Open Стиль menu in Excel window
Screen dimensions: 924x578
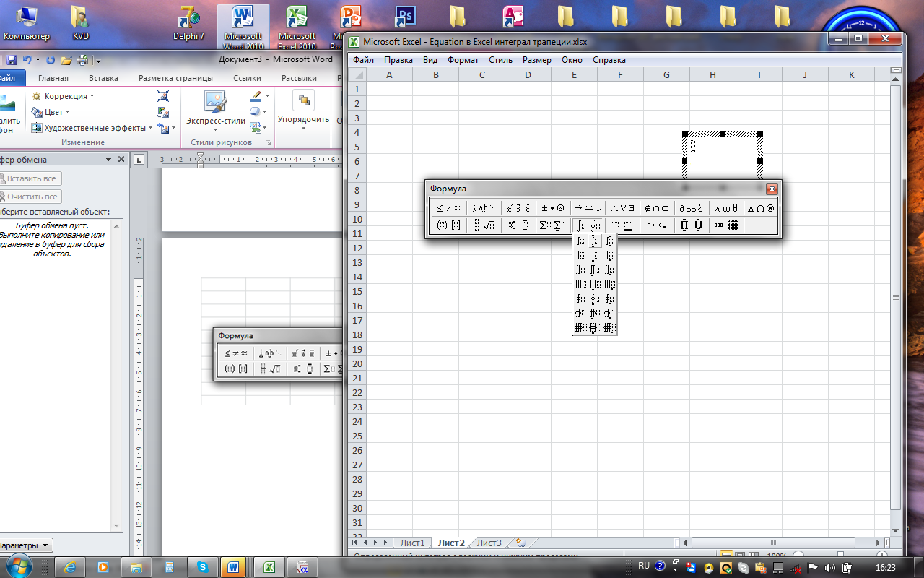point(500,60)
